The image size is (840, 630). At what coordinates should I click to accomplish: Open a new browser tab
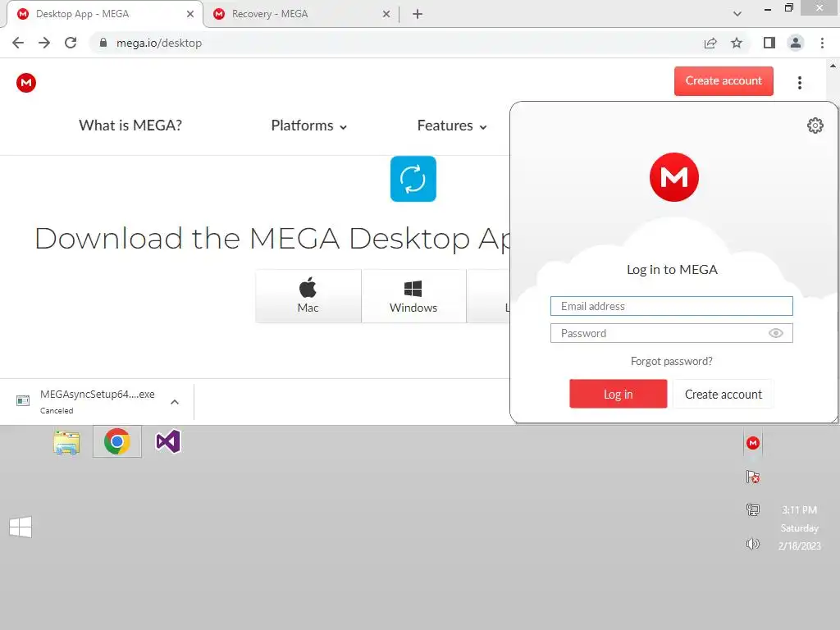(418, 14)
